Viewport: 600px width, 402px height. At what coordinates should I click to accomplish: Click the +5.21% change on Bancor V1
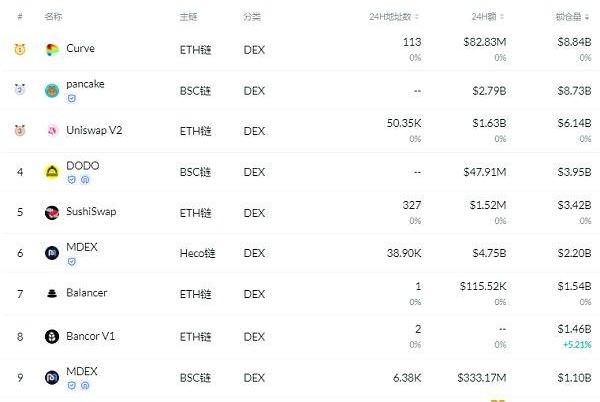click(575, 345)
